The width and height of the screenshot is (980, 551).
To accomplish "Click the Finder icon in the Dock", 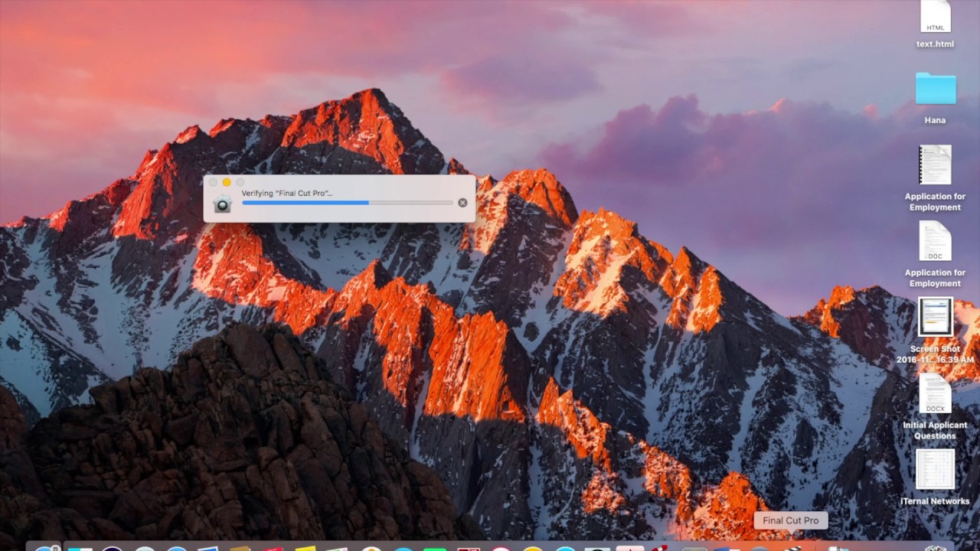I will [47, 546].
